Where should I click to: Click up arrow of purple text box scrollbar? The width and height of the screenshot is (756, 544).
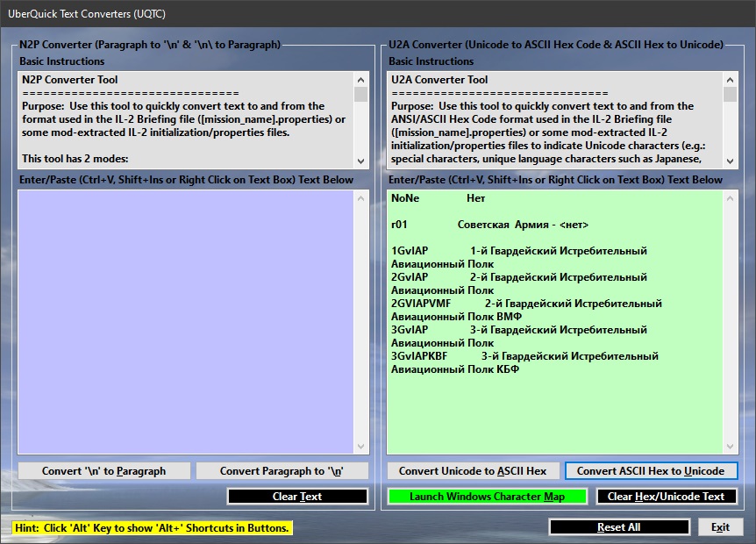(x=360, y=198)
